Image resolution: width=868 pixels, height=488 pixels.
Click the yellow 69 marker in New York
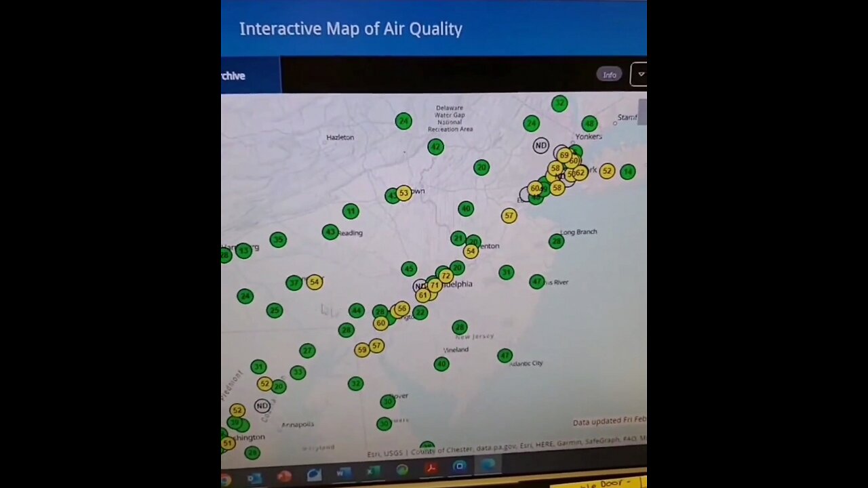point(564,155)
